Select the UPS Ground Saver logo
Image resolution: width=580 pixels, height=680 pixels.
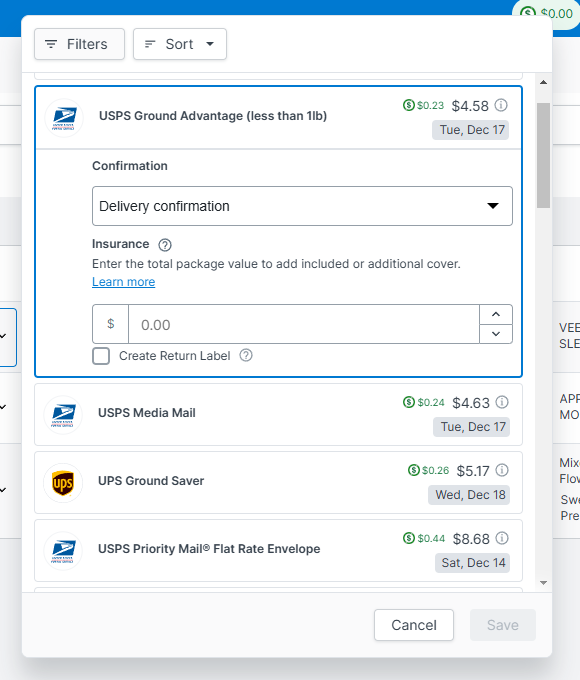(63, 483)
